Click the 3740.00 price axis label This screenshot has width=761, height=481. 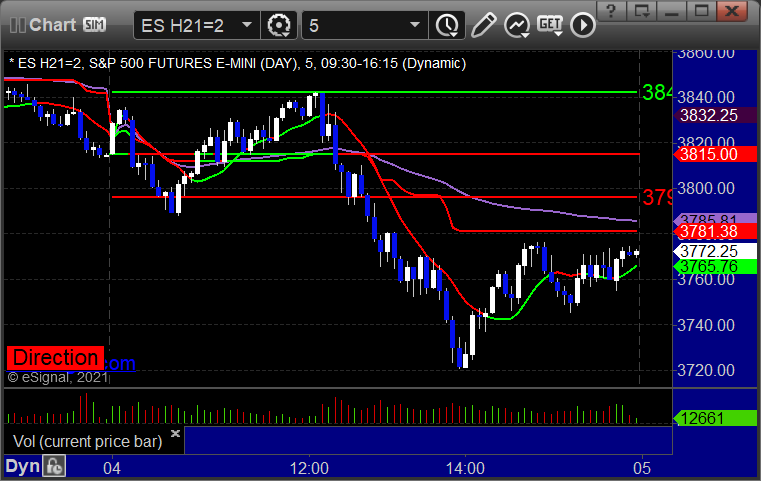pyautogui.click(x=706, y=325)
